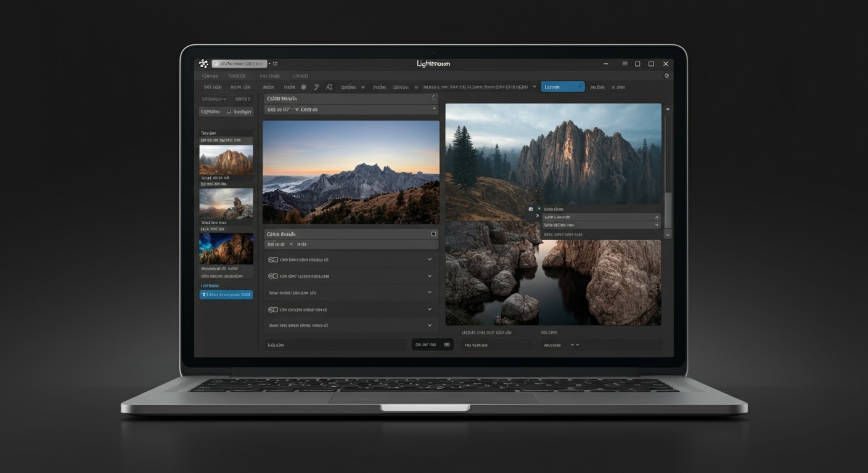Select the eyedropper tool icon in toolbar

[316, 87]
